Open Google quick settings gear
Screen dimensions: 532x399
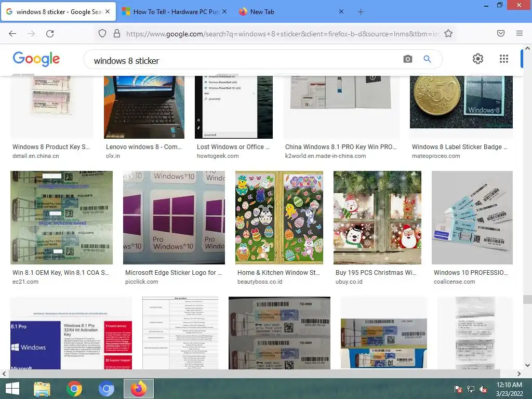(x=478, y=59)
